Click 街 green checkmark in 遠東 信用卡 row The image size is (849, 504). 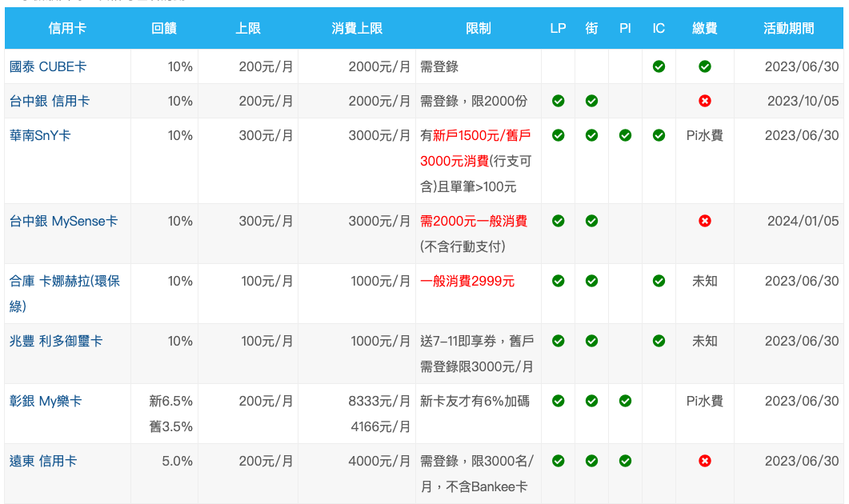tap(592, 462)
